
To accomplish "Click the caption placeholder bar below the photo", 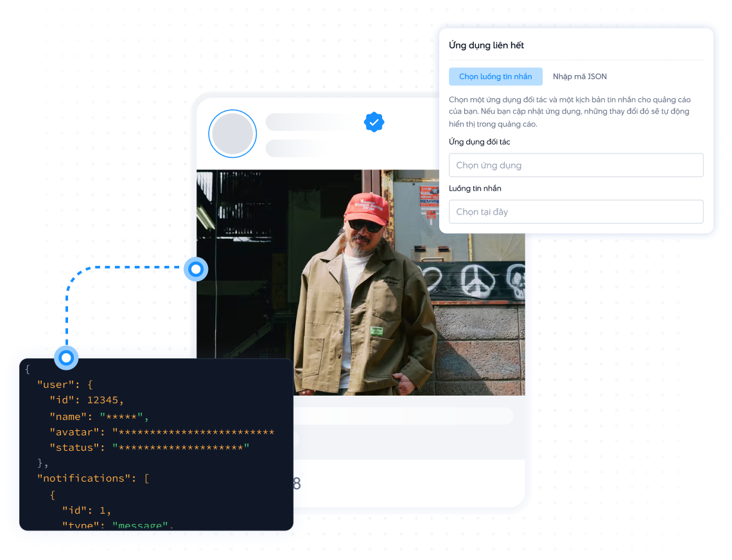I will coord(405,416).
